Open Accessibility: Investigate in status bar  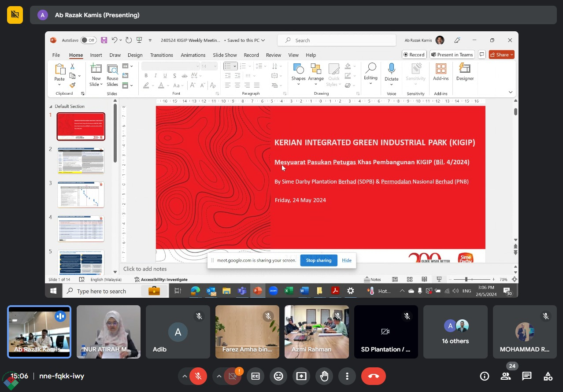[x=161, y=279]
